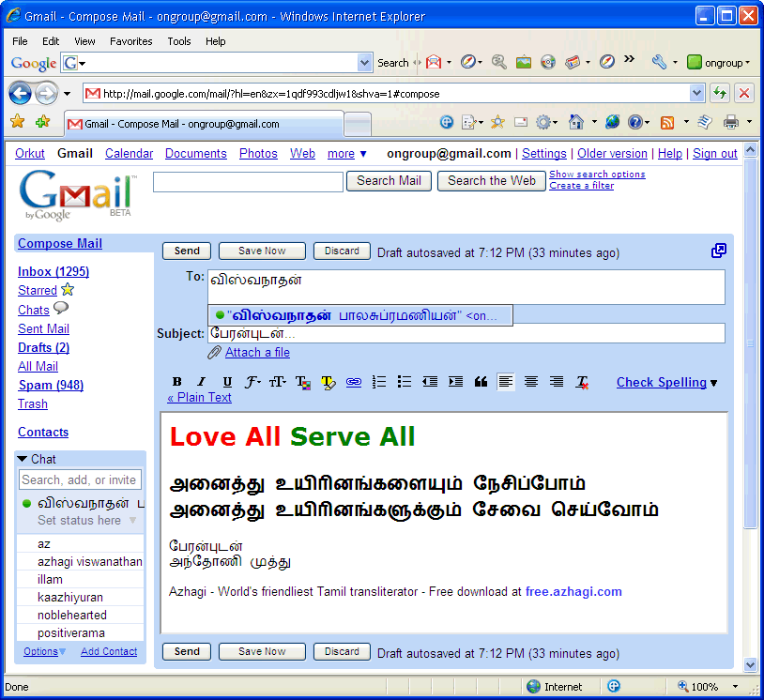Open the highlight color picker
This screenshot has width=764, height=700.
click(x=329, y=383)
